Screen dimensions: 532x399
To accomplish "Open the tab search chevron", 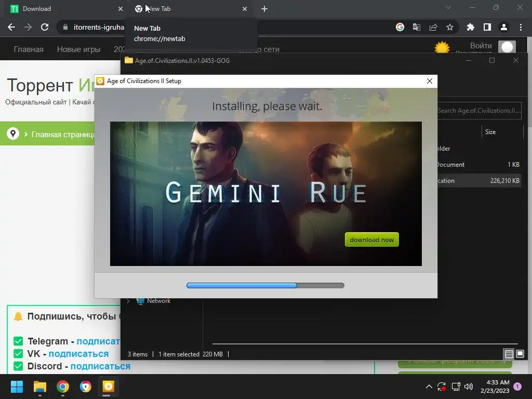I will coord(448,7).
